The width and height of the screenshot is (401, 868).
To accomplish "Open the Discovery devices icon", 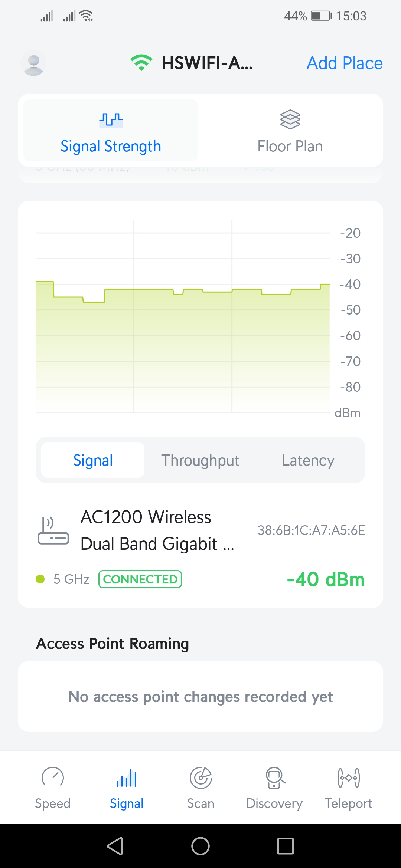I will click(275, 778).
